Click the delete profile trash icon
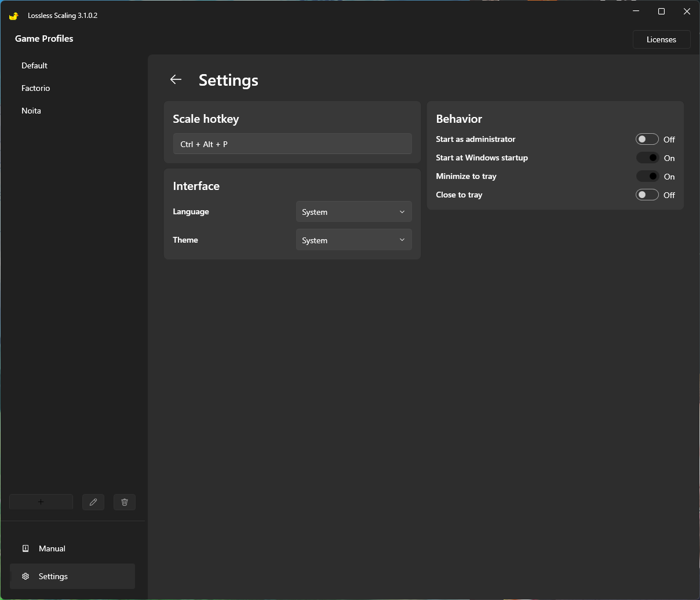The height and width of the screenshot is (600, 700). [125, 502]
